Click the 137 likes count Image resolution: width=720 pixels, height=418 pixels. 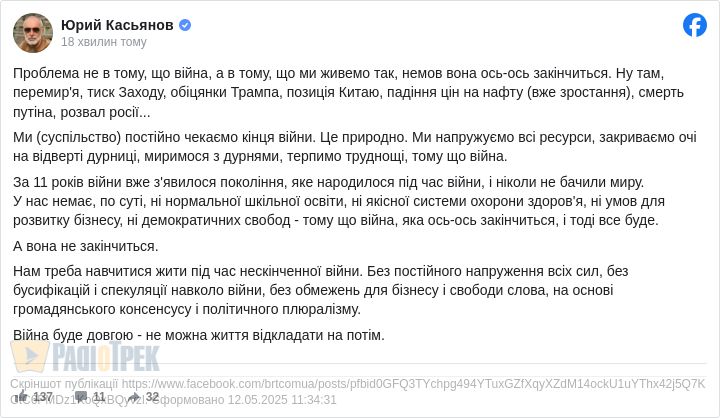click(x=43, y=397)
